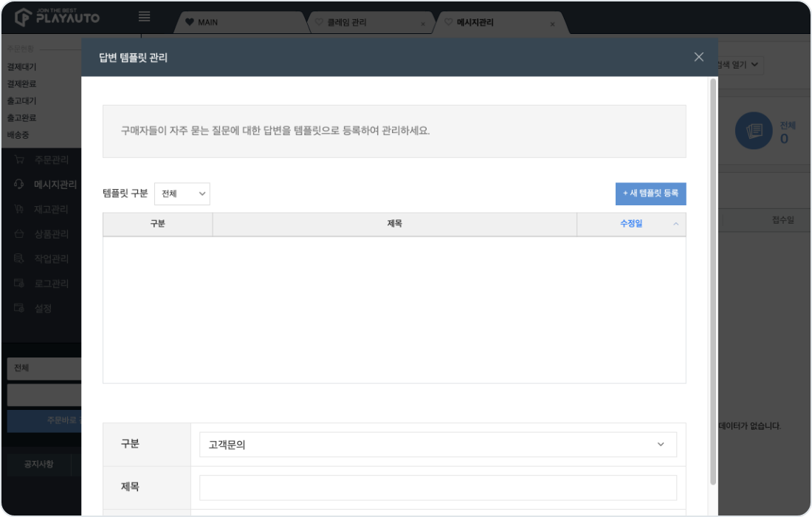The height and width of the screenshot is (517, 812).
Task: Click the dialog's vertical scrollbar
Action: coord(712,281)
